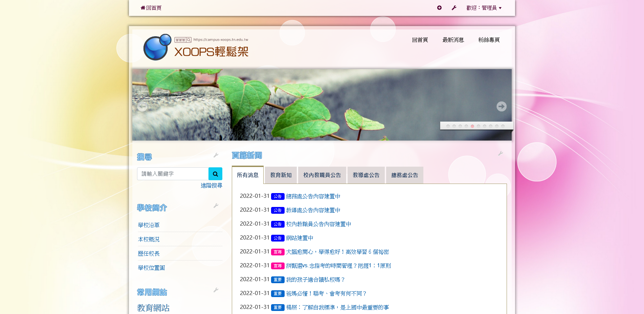The width and height of the screenshot is (644, 314).
Task: Go to previous slide using left arrow
Action: click(142, 106)
